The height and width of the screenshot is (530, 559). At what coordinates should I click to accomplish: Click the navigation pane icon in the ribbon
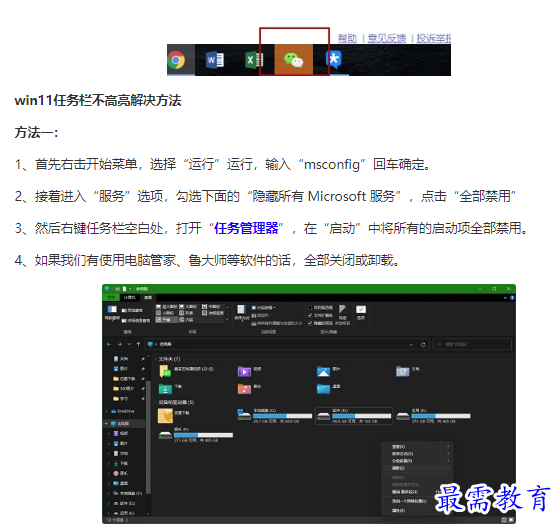tap(112, 309)
